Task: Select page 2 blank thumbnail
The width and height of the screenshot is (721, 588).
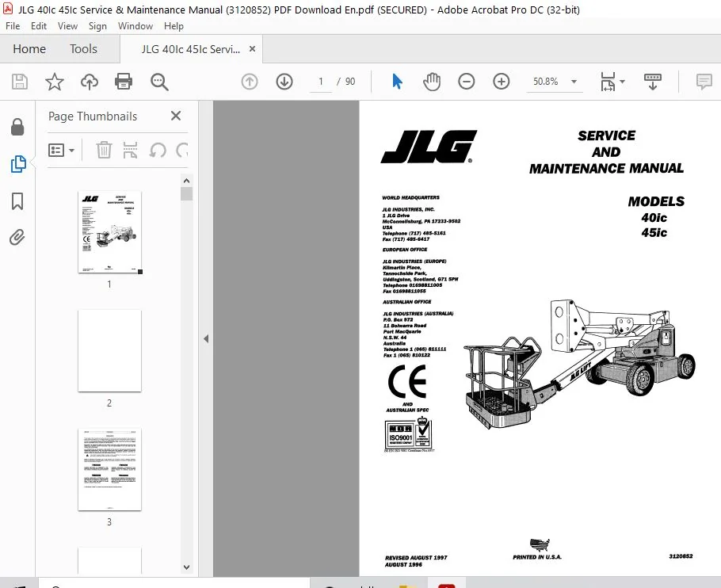Action: click(x=109, y=351)
